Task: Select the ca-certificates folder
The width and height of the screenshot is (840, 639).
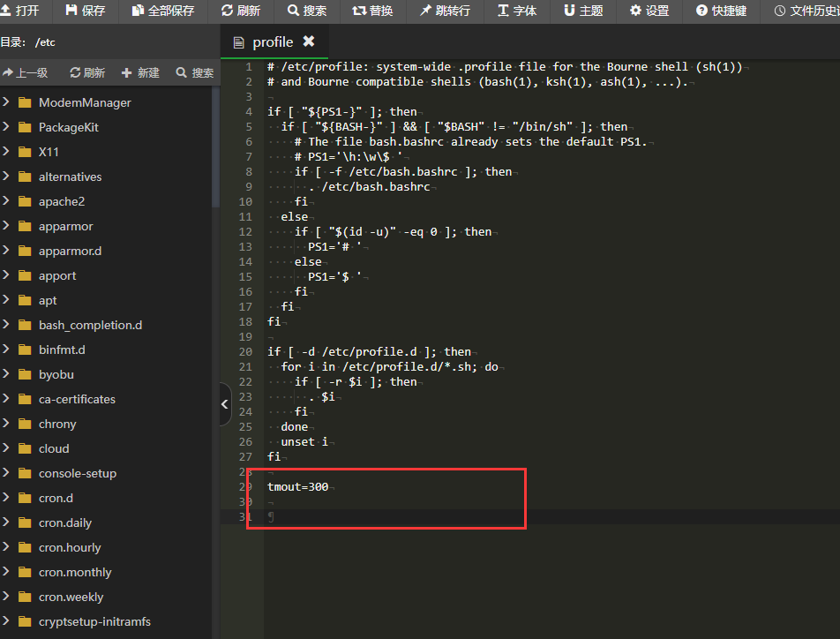Action: pos(77,399)
